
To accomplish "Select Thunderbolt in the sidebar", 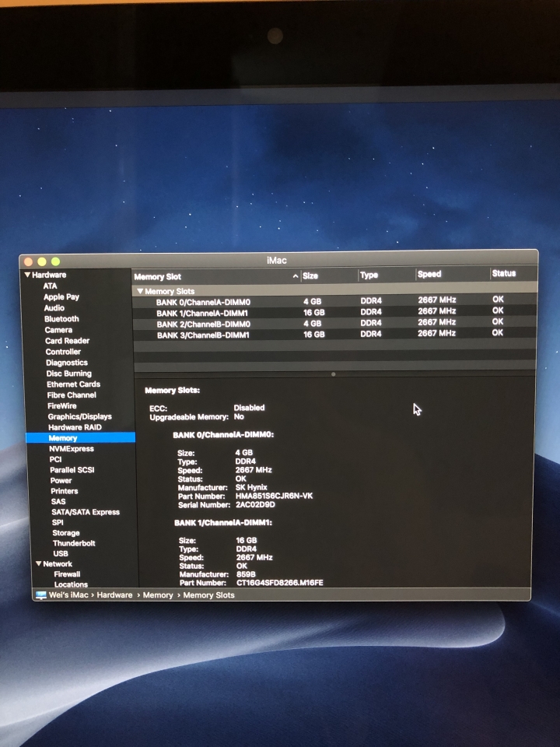I will click(x=74, y=543).
